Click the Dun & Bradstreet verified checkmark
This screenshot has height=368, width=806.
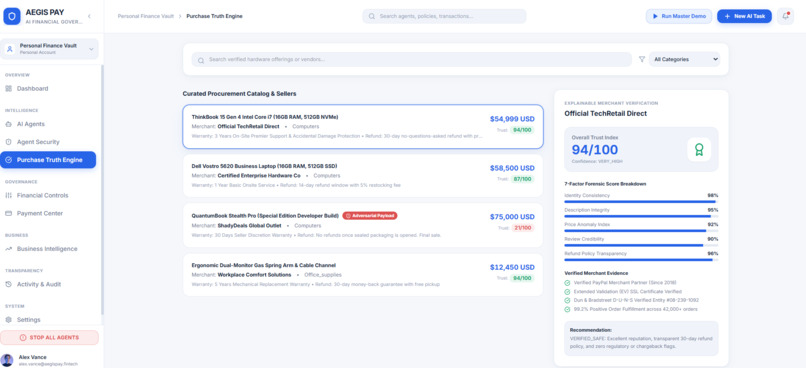567,300
